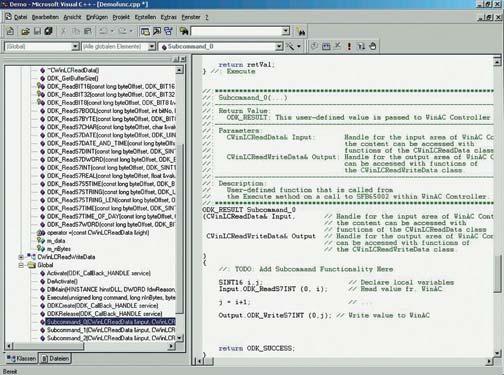Click the Open file folder icon
Image resolution: width=504 pixels, height=375 pixels.
[25, 31]
